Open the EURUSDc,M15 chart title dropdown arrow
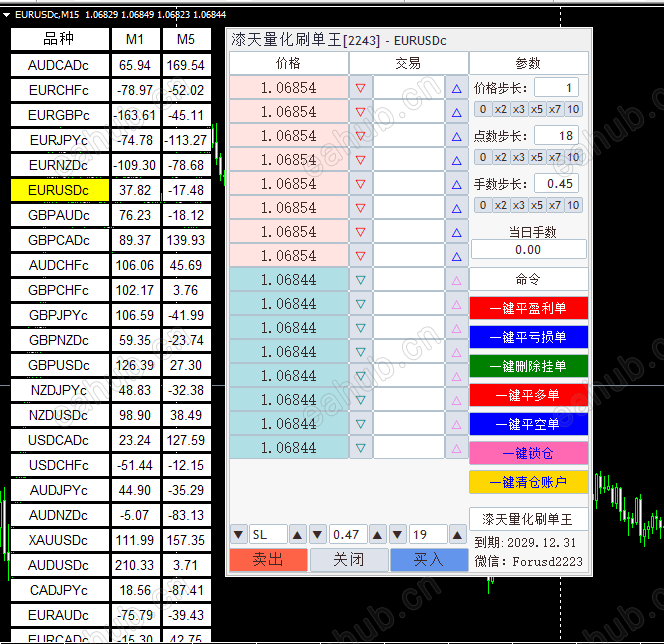664x644 pixels. [6, 15]
